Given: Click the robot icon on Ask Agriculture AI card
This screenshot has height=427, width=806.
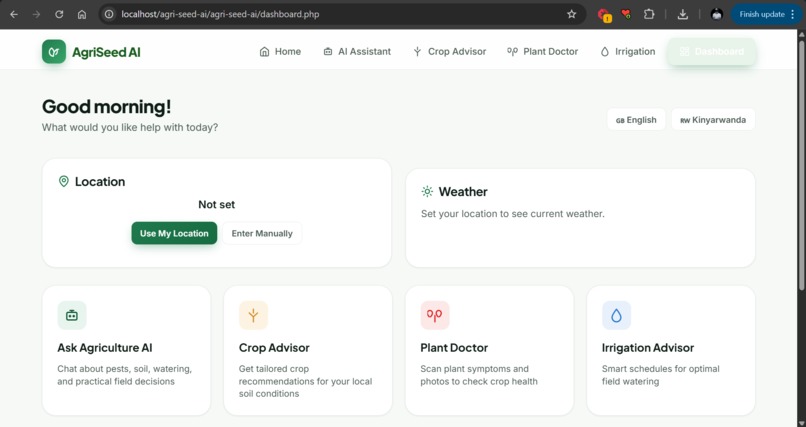Looking at the screenshot, I should pyautogui.click(x=72, y=315).
